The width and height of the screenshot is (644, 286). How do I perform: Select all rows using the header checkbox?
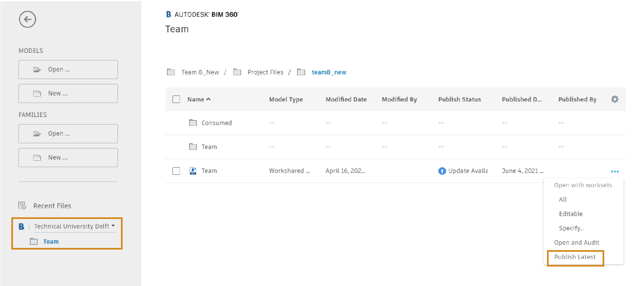pyautogui.click(x=176, y=99)
